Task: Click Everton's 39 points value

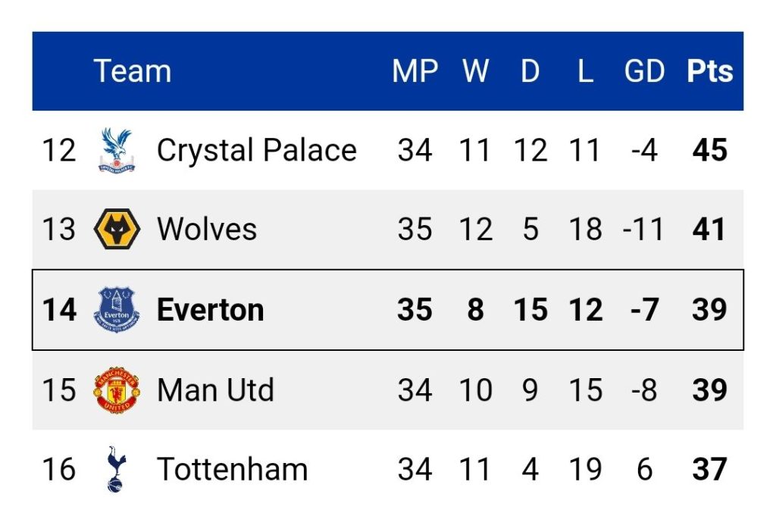Action: [x=709, y=310]
